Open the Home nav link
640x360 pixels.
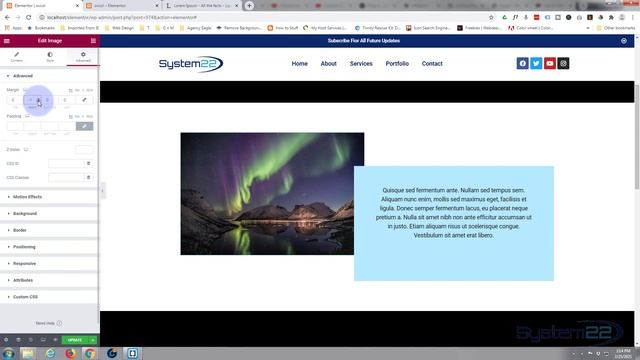300,64
